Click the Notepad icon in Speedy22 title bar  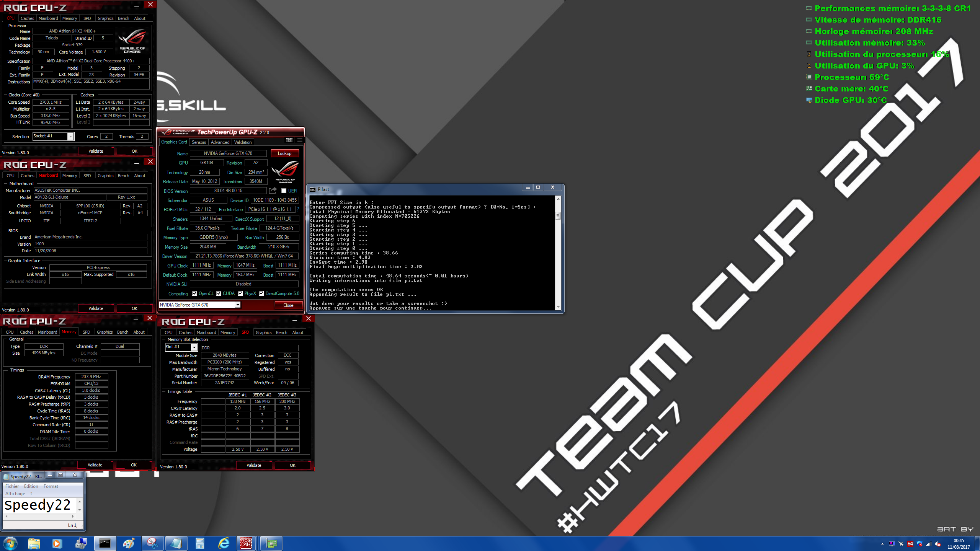6,476
